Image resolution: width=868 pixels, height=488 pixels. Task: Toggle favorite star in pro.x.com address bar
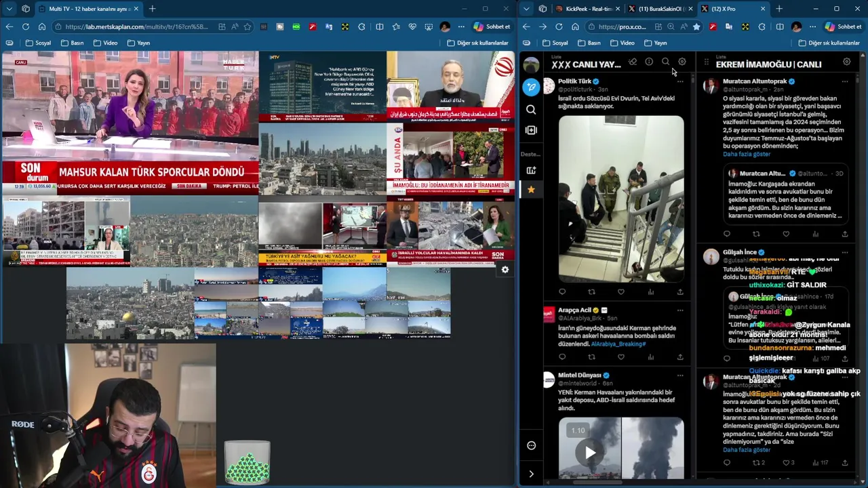tap(696, 27)
